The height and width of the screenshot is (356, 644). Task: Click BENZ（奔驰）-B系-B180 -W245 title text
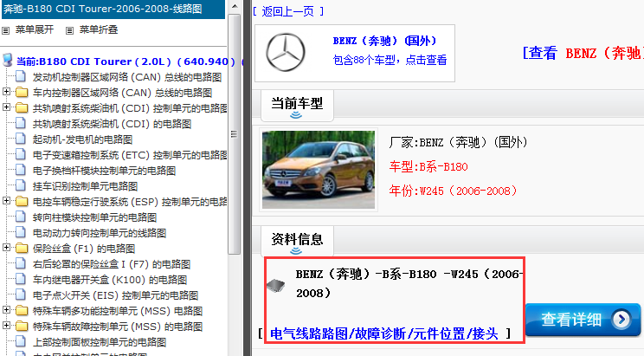click(409, 283)
